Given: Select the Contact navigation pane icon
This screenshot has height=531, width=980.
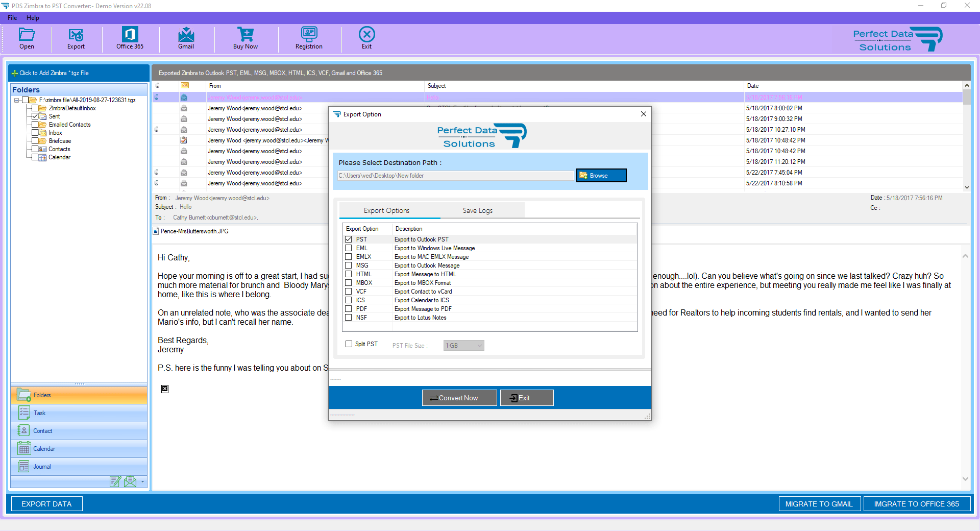Looking at the screenshot, I should click(23, 430).
